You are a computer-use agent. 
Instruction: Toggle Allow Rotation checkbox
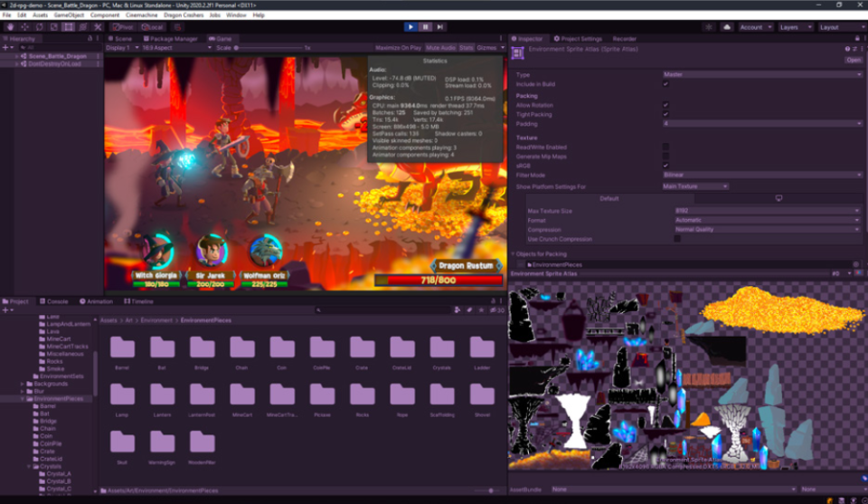[x=666, y=105]
